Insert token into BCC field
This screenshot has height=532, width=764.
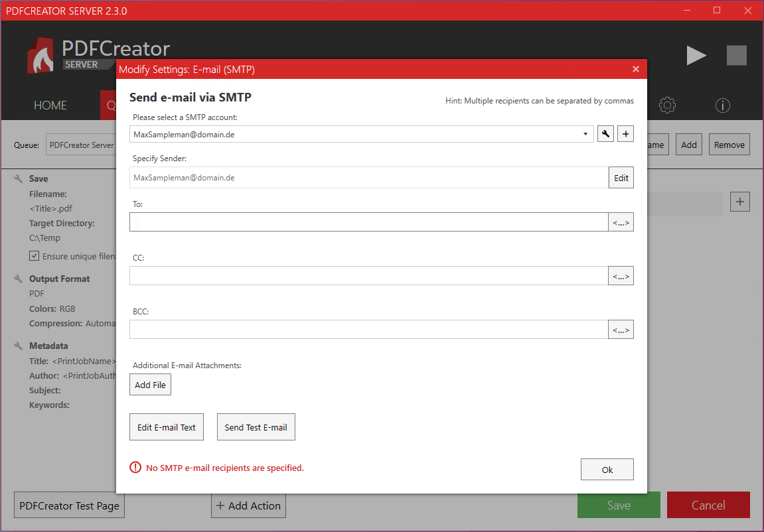click(x=621, y=329)
